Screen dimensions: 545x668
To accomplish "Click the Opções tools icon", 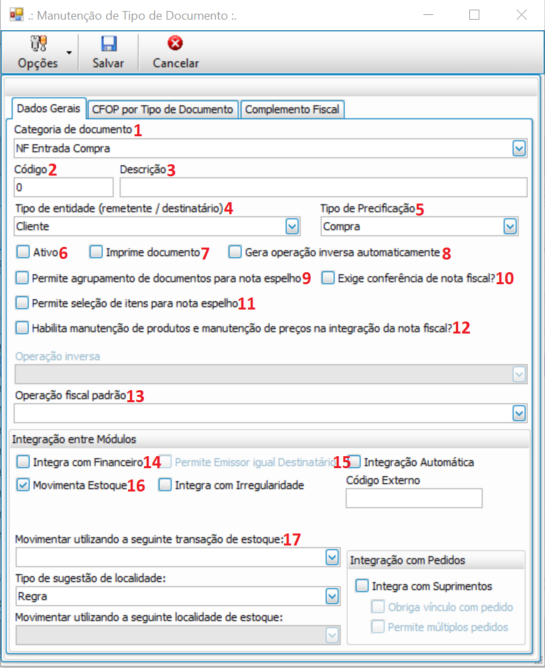I will pyautogui.click(x=38, y=43).
